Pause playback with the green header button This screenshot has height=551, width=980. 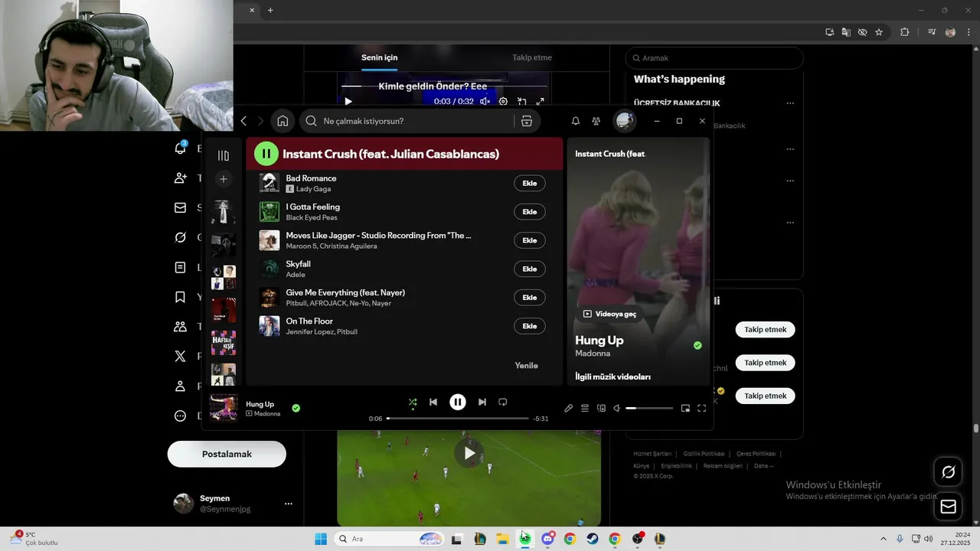pos(266,154)
